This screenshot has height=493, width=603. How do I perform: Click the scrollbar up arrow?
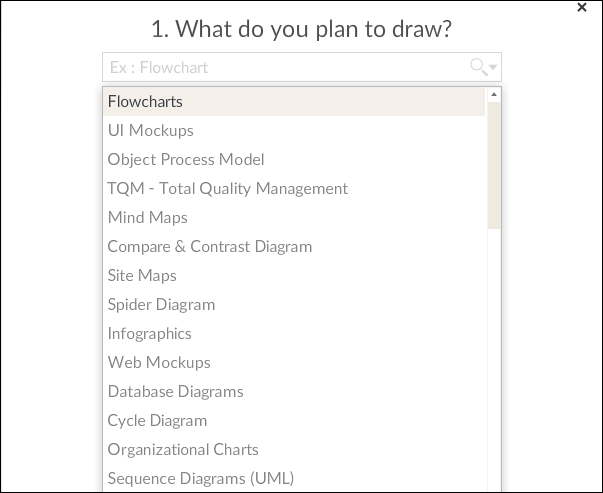click(494, 95)
